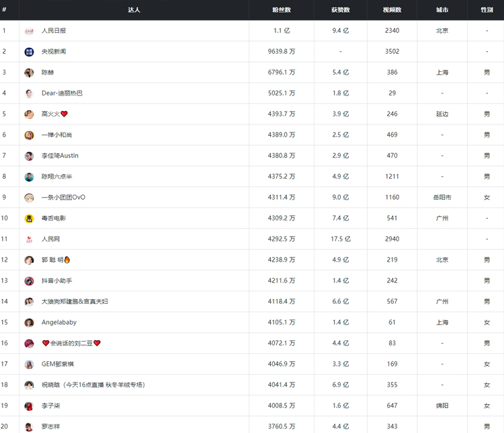Select the fan count 5025.1 万

click(282, 93)
